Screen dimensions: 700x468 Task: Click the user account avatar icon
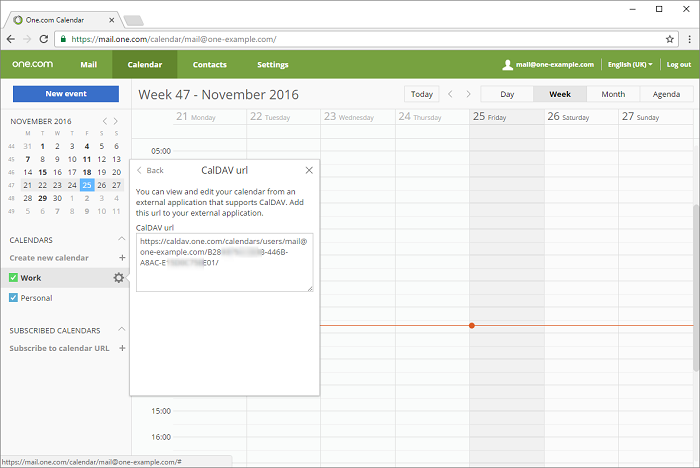pos(508,65)
